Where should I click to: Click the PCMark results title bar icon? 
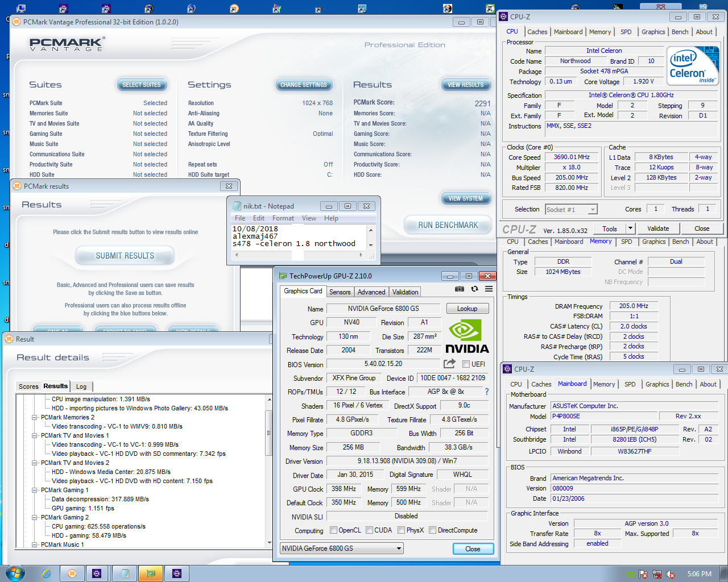tap(17, 186)
